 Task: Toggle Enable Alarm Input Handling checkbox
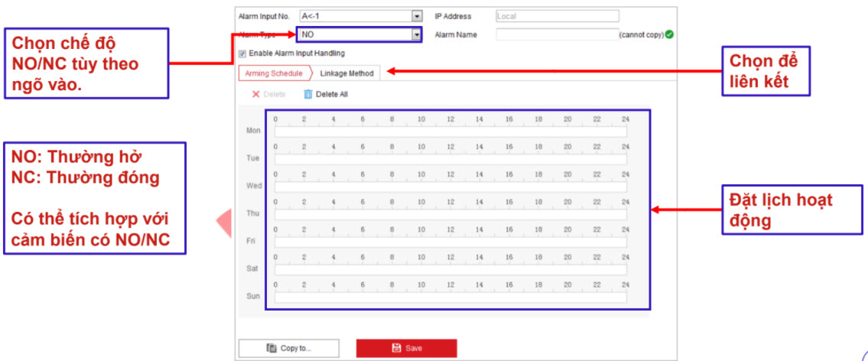[242, 54]
